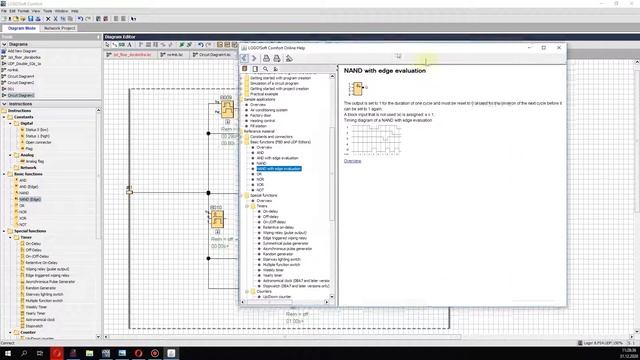Collapse the Basic functions folder in Instructions
640x360 pixels.
coord(4,174)
